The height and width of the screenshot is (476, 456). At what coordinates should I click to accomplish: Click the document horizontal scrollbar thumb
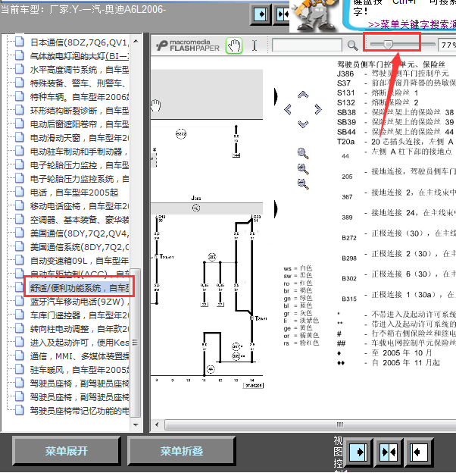tap(310, 424)
